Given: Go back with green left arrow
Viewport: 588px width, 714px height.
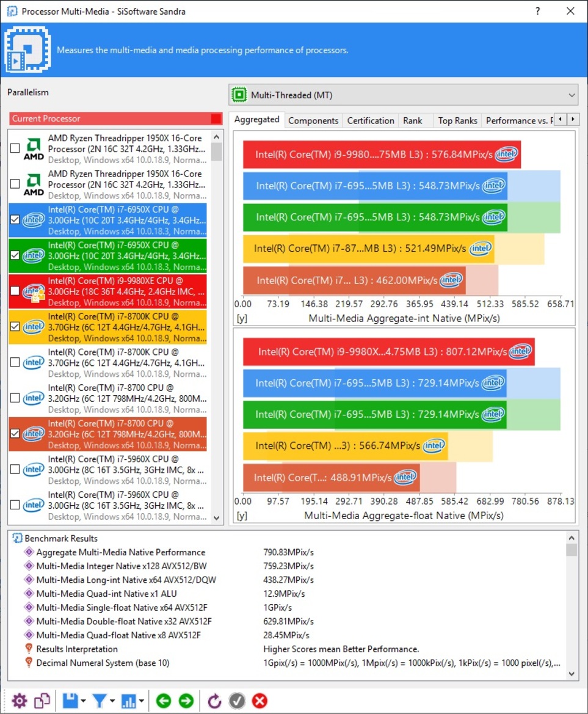Looking at the screenshot, I should pos(164,701).
